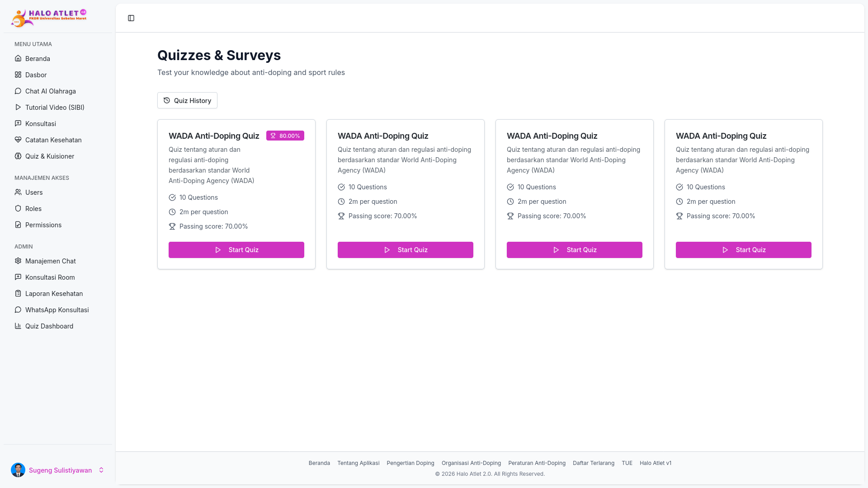Go to Roles in Manajemen Akses
The image size is (868, 488).
click(x=58, y=208)
